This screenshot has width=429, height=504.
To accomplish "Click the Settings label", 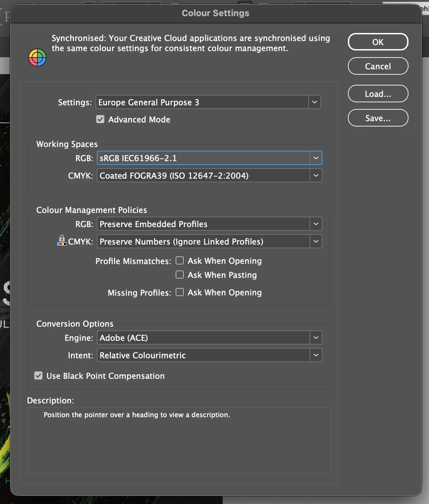I will click(75, 103).
